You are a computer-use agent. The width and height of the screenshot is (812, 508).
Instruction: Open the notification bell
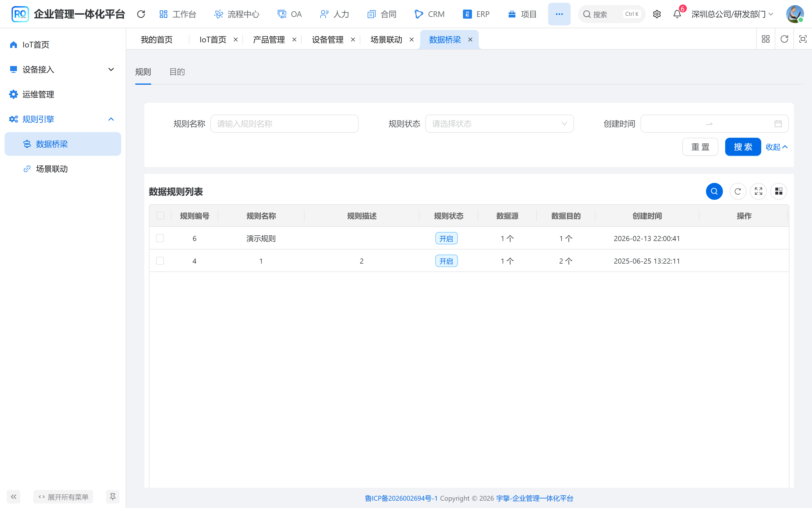click(x=677, y=14)
